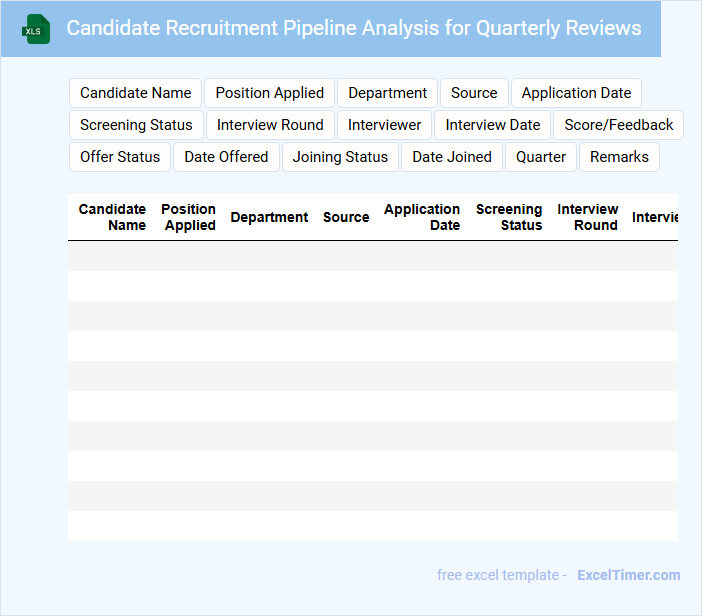The width and height of the screenshot is (702, 616).
Task: Select the Joining Status tag
Action: point(340,157)
